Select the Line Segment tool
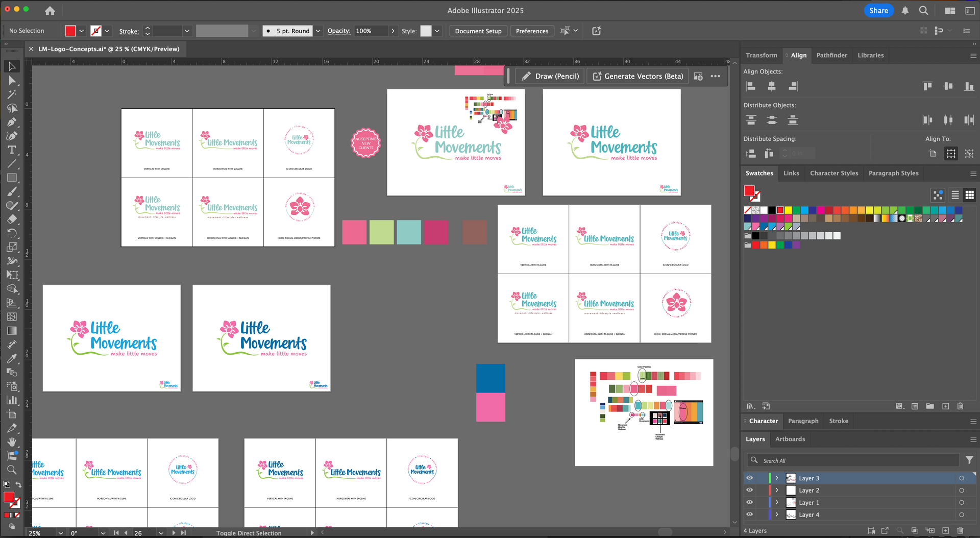The width and height of the screenshot is (980, 538). pos(12,164)
